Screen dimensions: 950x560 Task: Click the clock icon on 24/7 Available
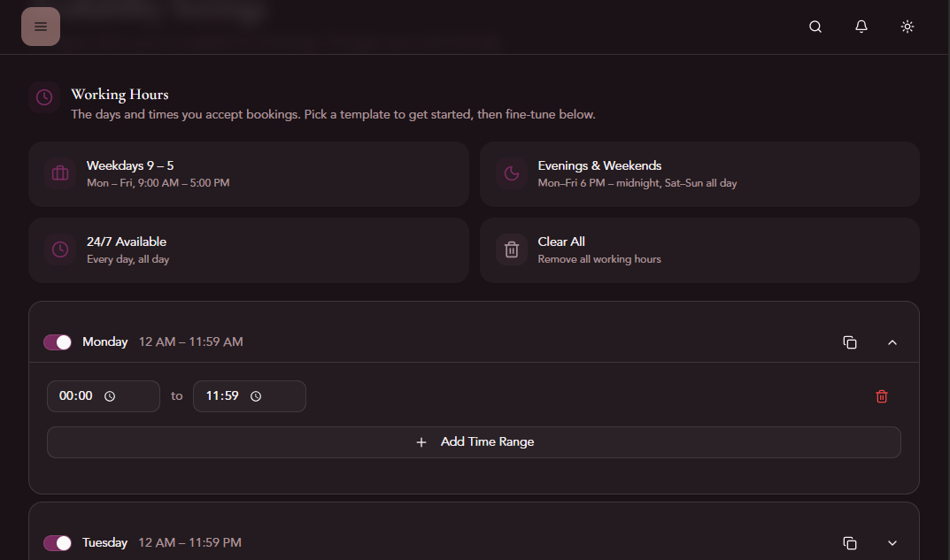click(x=59, y=249)
